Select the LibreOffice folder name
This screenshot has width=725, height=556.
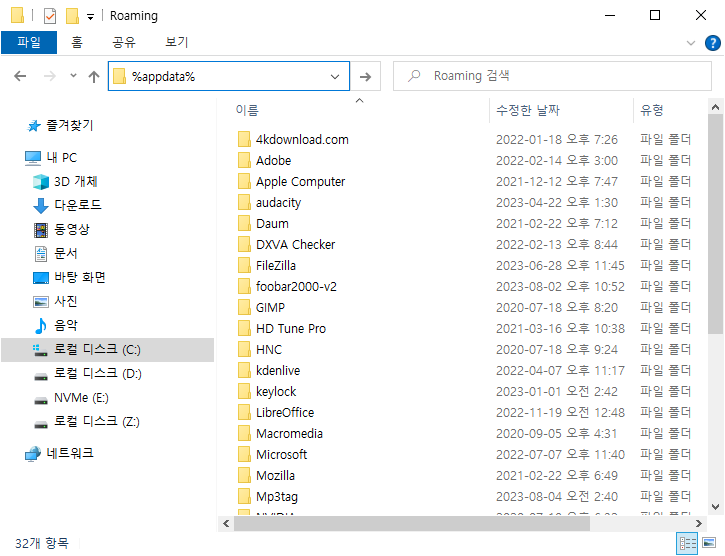285,413
